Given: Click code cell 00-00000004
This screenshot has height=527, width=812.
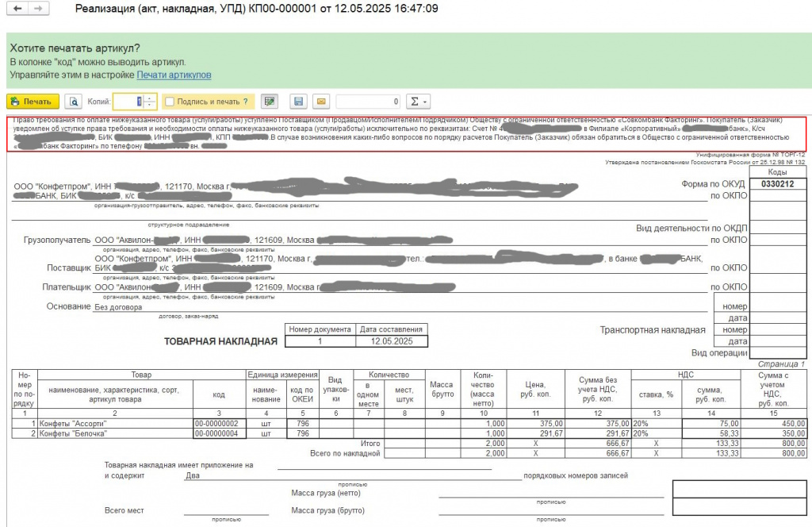Looking at the screenshot, I should [219, 433].
